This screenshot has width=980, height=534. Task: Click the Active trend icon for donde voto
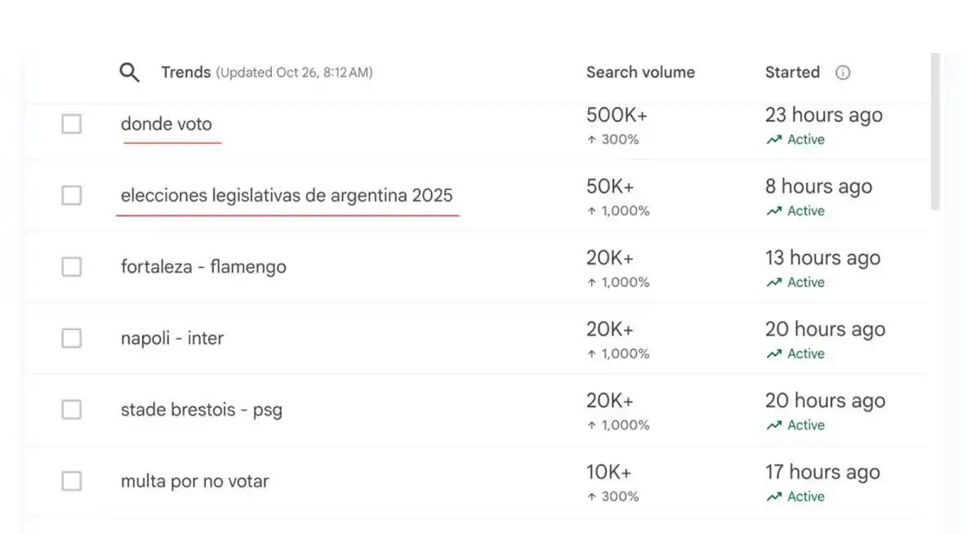pyautogui.click(x=773, y=140)
